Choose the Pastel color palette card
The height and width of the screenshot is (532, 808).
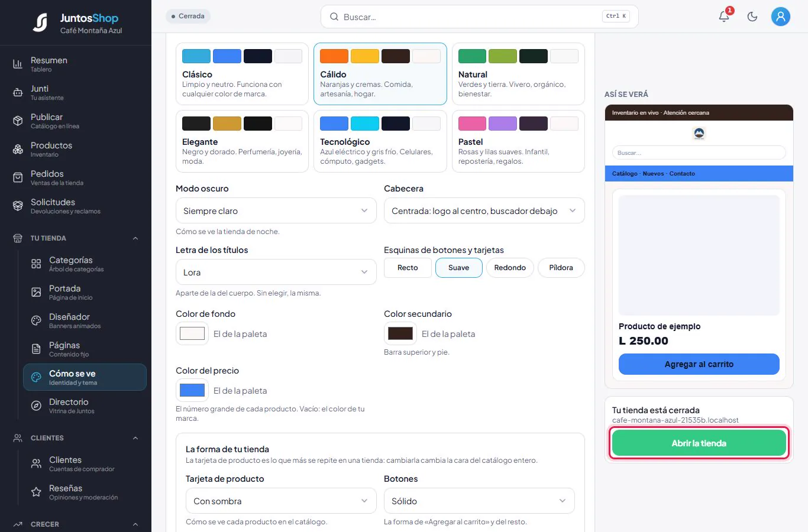point(518,141)
